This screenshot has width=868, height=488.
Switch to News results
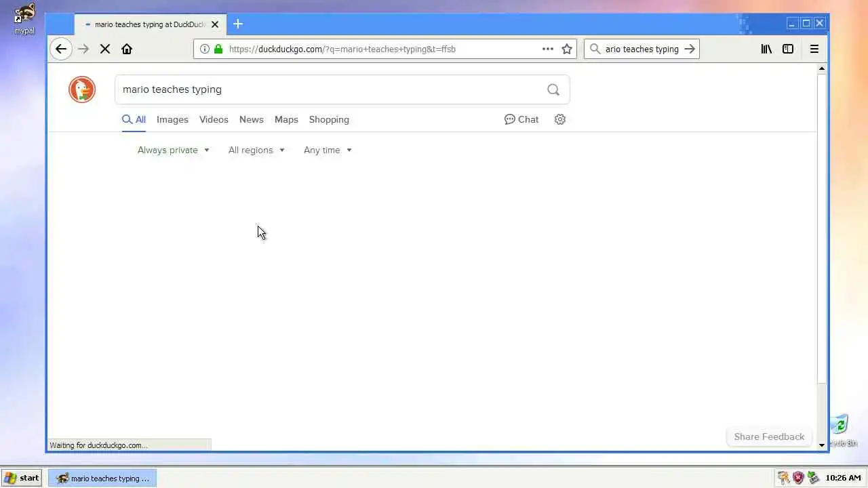[x=251, y=119]
